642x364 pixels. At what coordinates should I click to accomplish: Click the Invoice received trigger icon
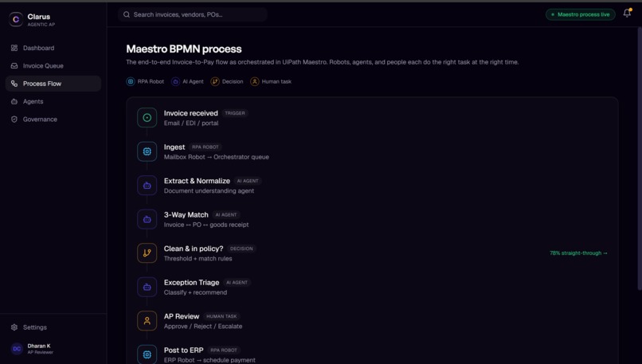(147, 118)
